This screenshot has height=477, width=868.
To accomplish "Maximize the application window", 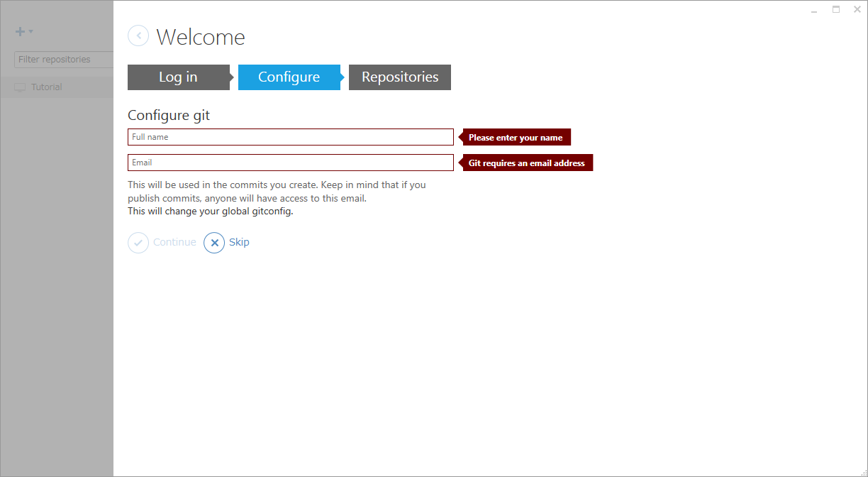I will (836, 10).
